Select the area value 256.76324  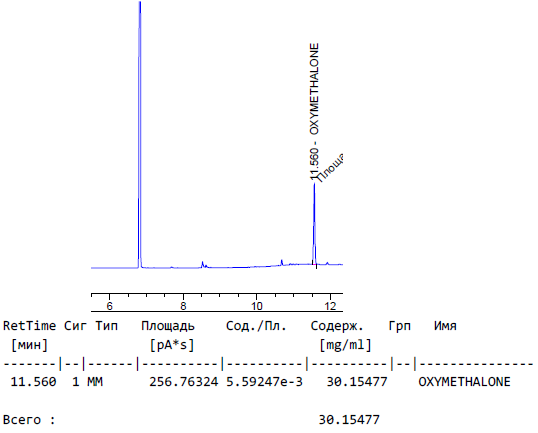[x=184, y=382]
